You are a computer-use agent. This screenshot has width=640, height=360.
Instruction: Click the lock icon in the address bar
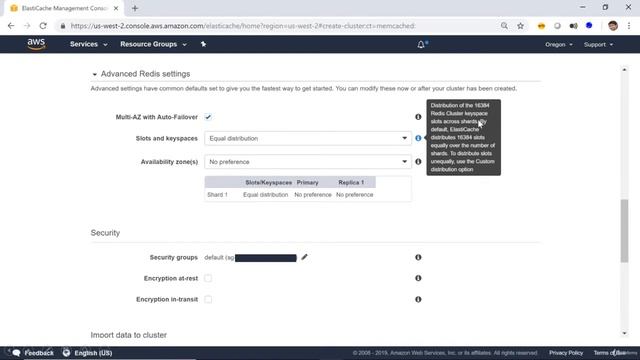pyautogui.click(x=62, y=26)
